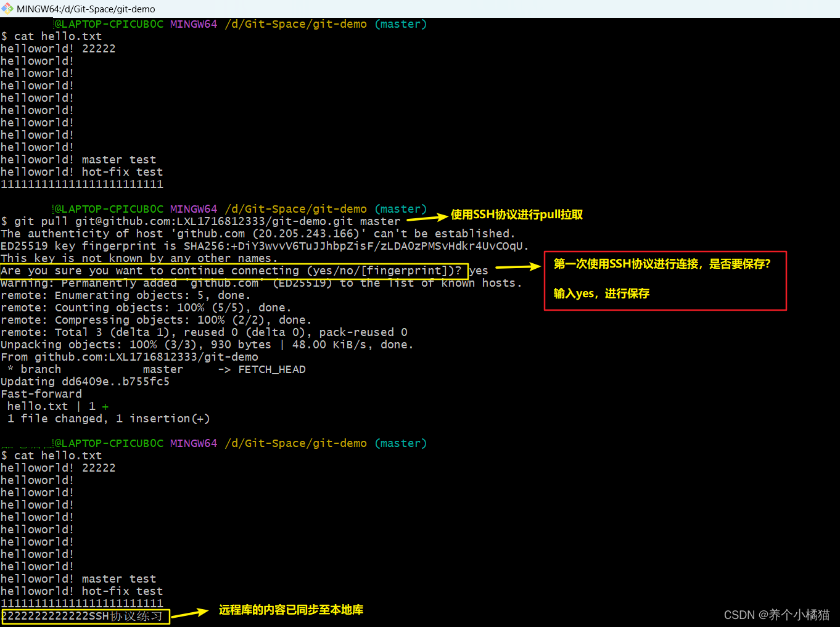This screenshot has height=627, width=840.
Task: Click the IP address 20.205.243.166 in the authenticity line
Action: point(309,234)
